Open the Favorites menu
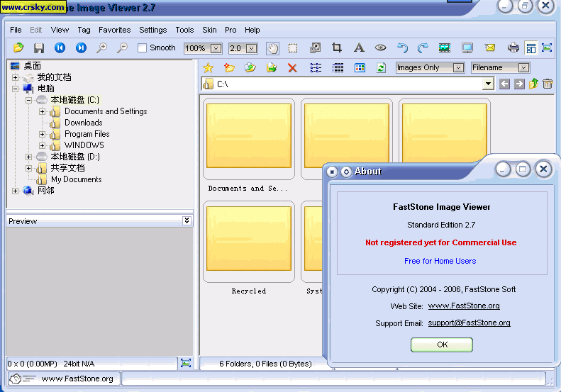Viewport: 561px width, 392px height. [x=114, y=30]
